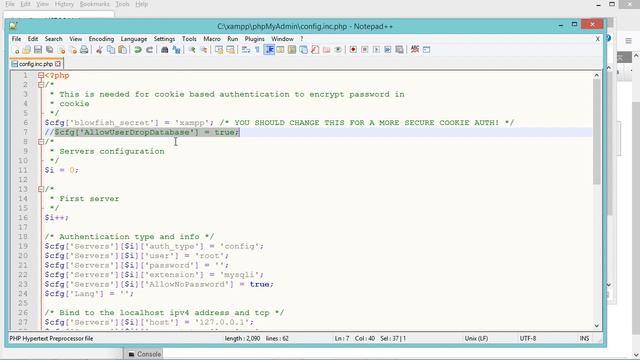The height and width of the screenshot is (360, 640).
Task: Cut selection with the scissors icon
Action: click(99, 50)
